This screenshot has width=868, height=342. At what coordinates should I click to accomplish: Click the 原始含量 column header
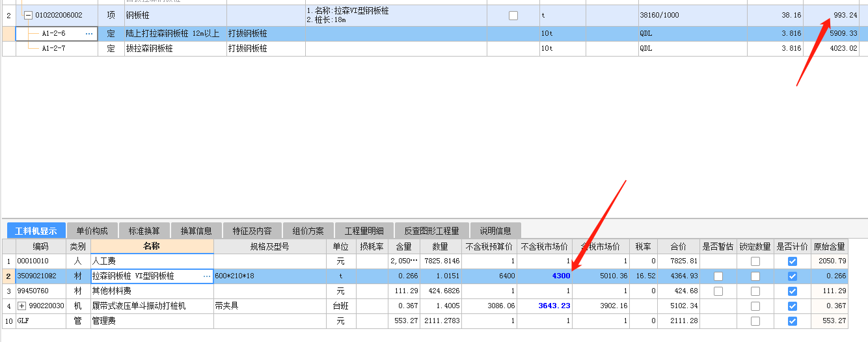830,246
